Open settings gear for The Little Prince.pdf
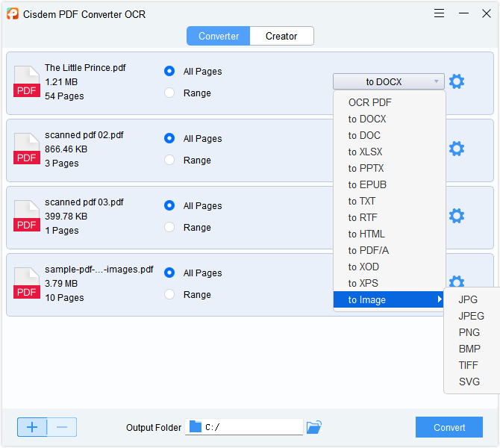The width and height of the screenshot is (500, 448). (x=457, y=81)
